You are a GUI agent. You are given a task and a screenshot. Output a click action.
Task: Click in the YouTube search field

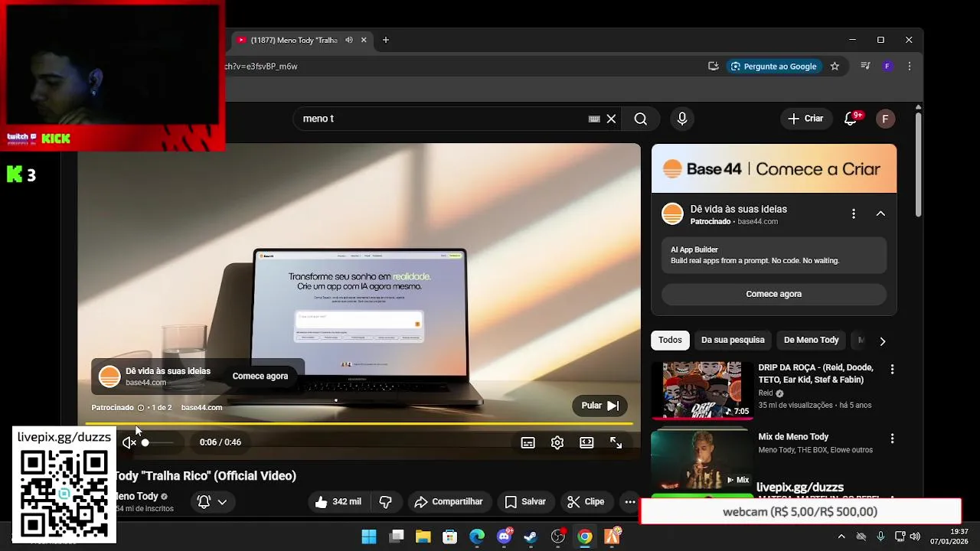444,119
